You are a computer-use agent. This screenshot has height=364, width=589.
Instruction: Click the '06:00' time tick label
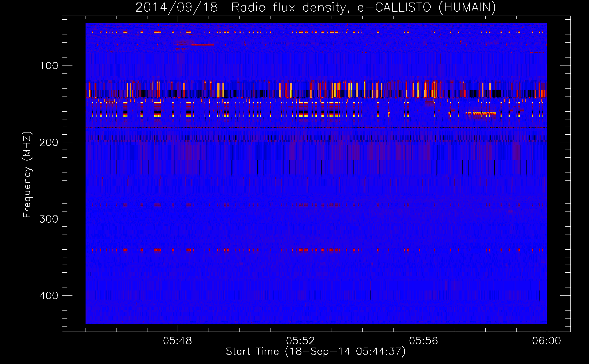click(546, 341)
